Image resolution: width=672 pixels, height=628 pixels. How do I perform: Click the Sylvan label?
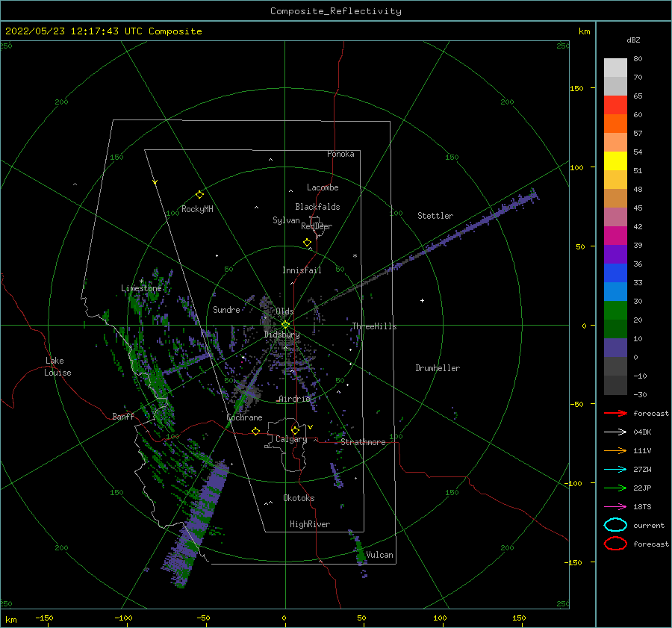[x=286, y=220]
